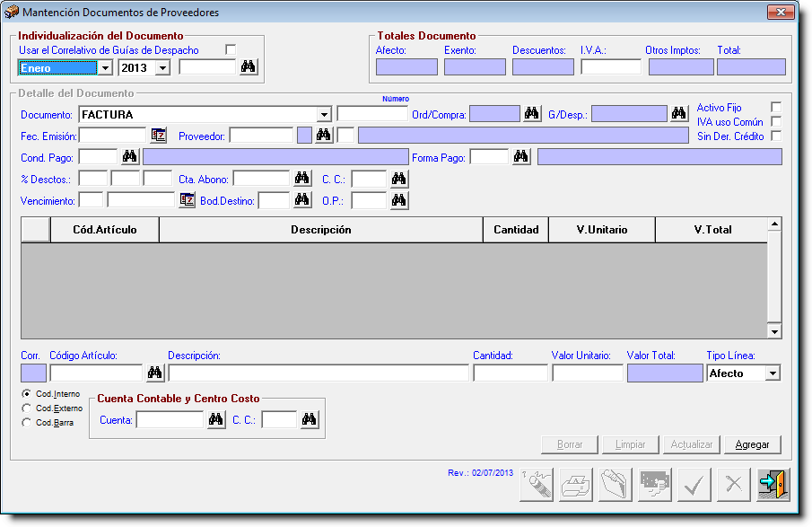
Task: Click the Actualizar button
Action: click(692, 444)
